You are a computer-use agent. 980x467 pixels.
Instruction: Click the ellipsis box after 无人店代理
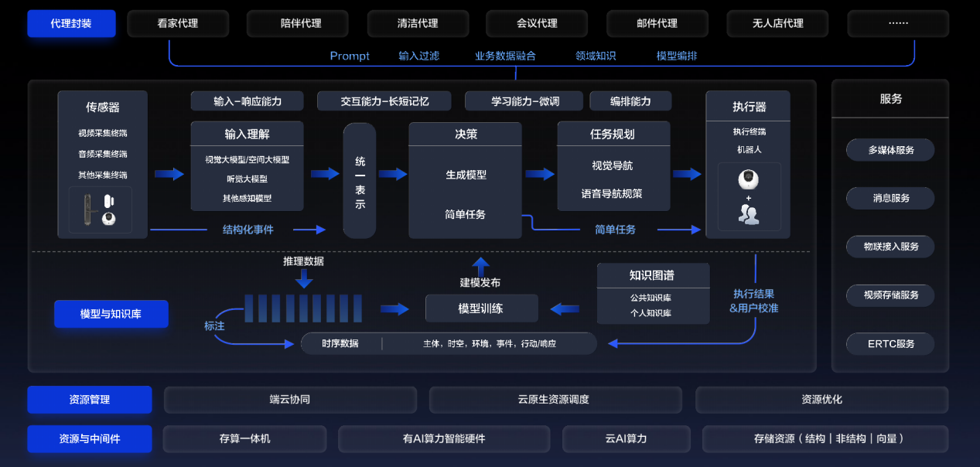point(898,23)
